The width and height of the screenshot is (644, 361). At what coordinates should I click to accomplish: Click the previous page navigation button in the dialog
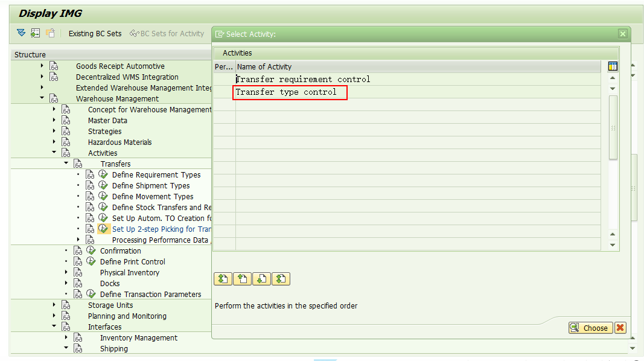tap(242, 279)
